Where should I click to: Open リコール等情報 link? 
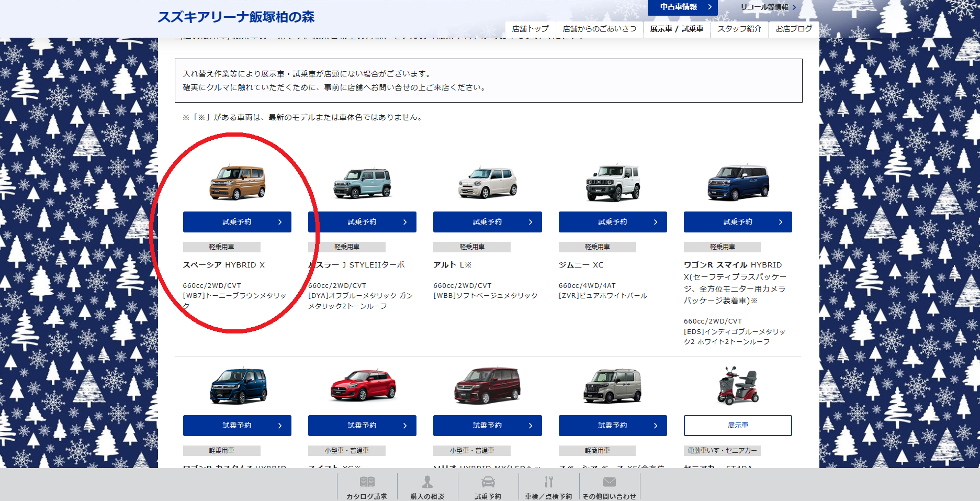coord(768,7)
